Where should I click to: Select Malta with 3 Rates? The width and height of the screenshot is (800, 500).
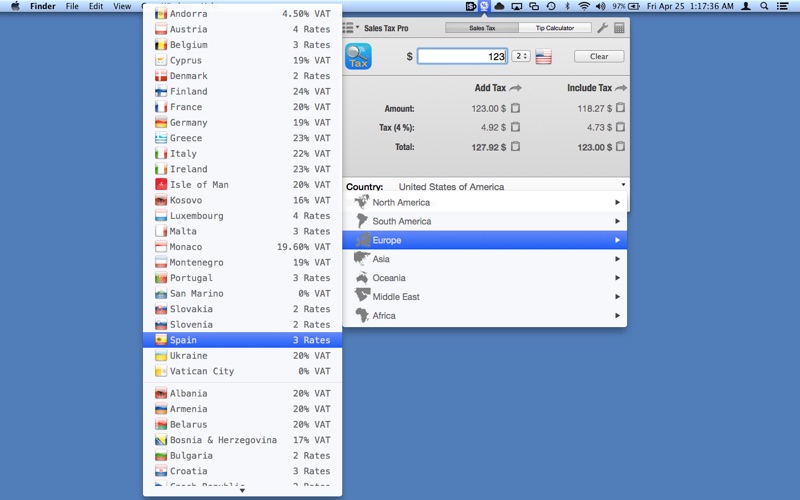point(242,232)
